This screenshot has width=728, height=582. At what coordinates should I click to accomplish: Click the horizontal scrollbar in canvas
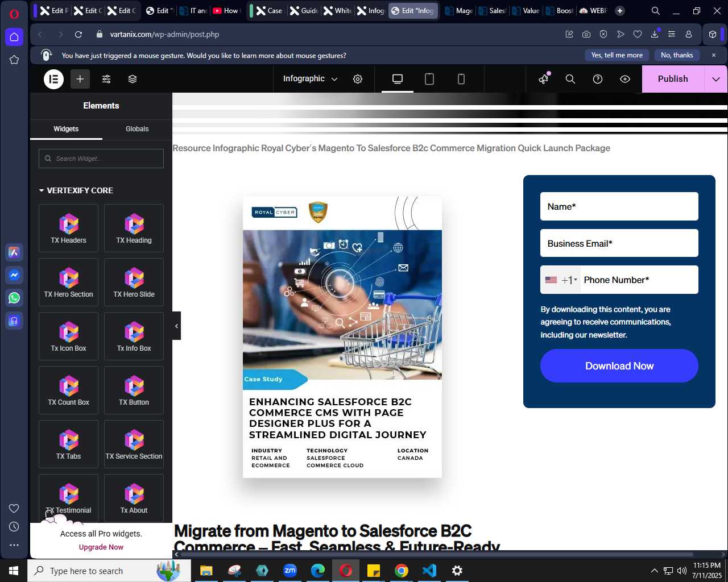(x=437, y=554)
